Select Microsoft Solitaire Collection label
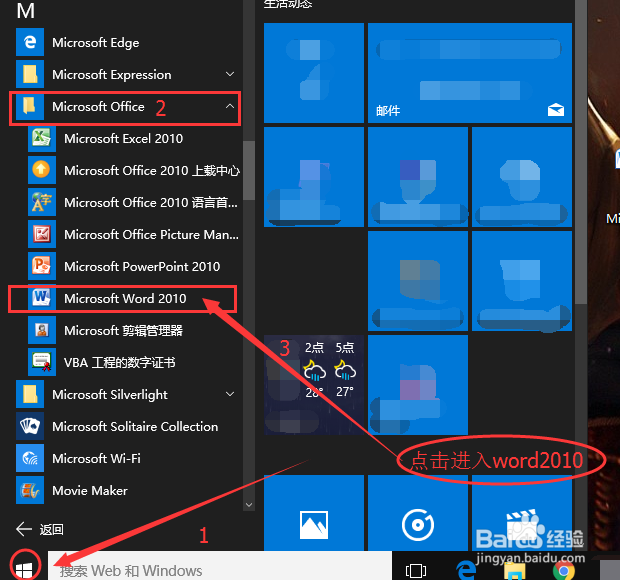620x580 pixels. tap(135, 427)
